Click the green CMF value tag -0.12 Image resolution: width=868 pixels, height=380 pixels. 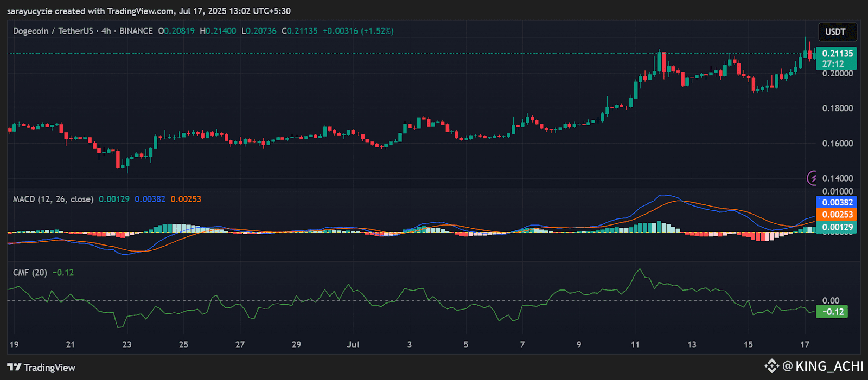click(832, 312)
